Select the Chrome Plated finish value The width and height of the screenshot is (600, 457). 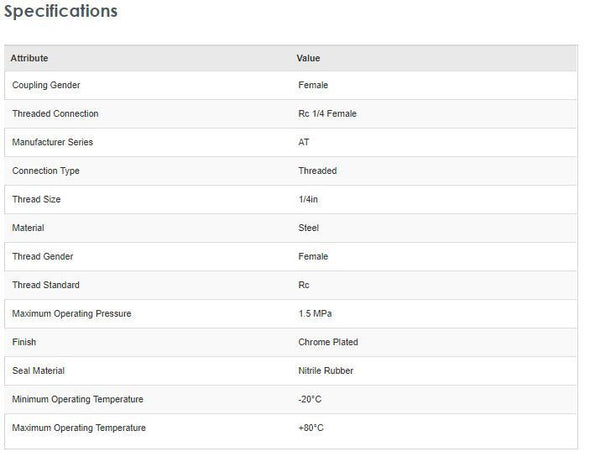point(328,342)
